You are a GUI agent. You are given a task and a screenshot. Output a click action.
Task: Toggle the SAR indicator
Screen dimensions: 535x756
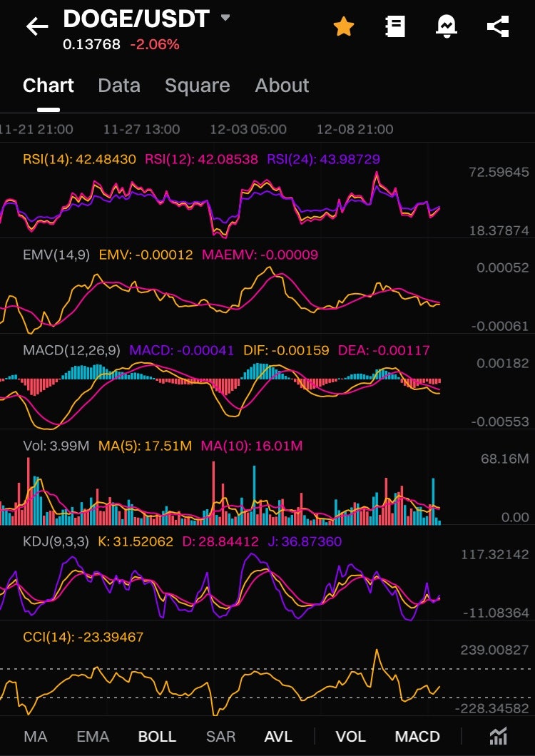tap(221, 737)
